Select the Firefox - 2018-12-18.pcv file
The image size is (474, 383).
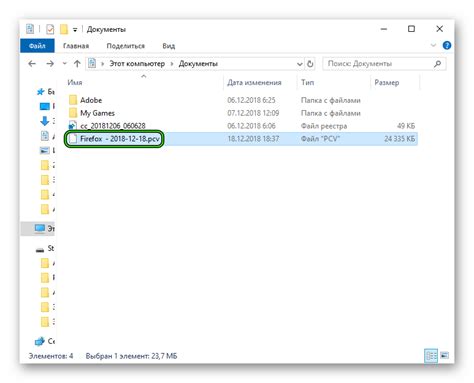tap(120, 139)
